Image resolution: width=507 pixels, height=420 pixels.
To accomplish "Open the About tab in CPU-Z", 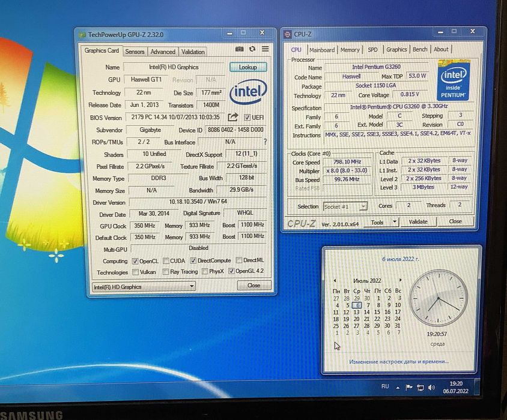I will pos(441,49).
